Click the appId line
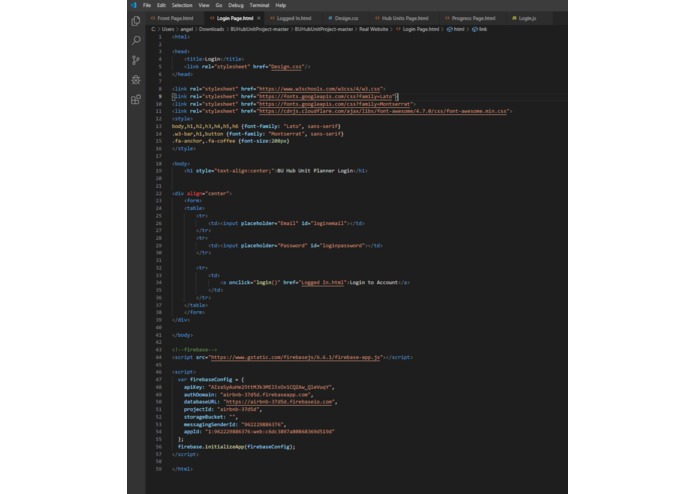 click(259, 432)
